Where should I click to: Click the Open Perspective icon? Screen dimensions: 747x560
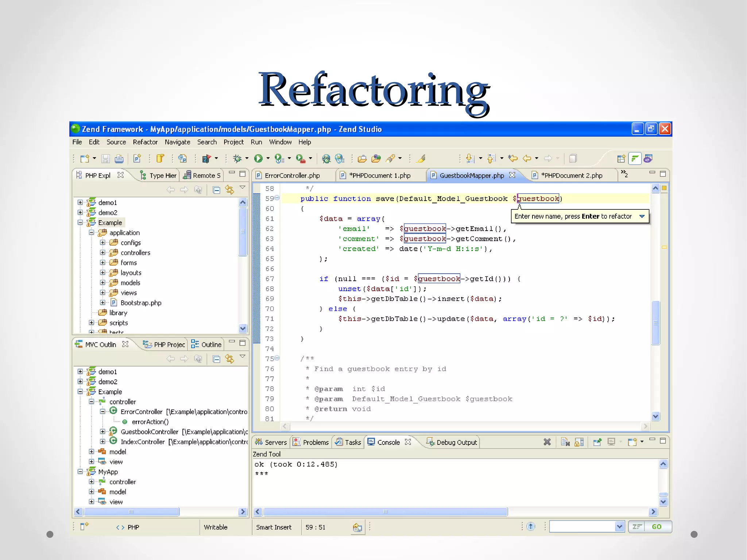pyautogui.click(x=621, y=159)
